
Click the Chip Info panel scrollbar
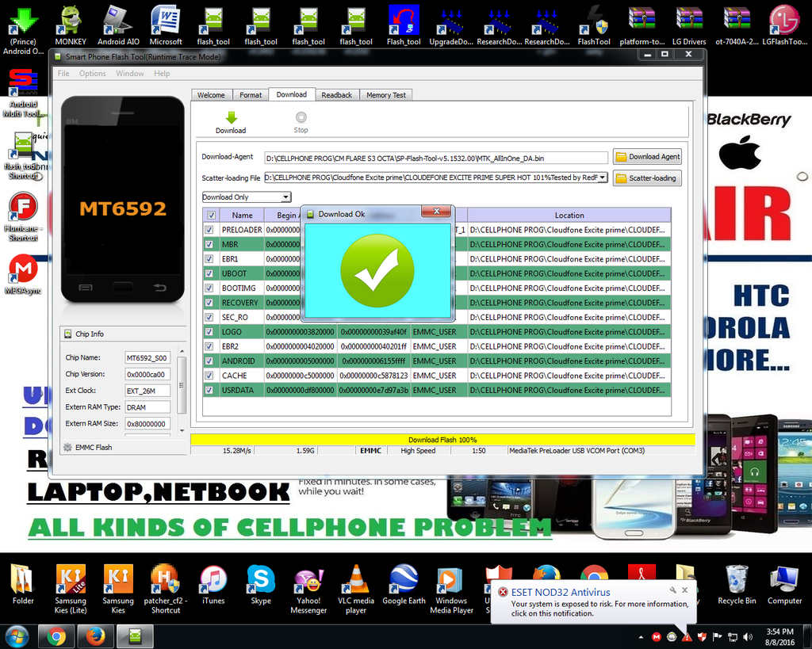(182, 386)
